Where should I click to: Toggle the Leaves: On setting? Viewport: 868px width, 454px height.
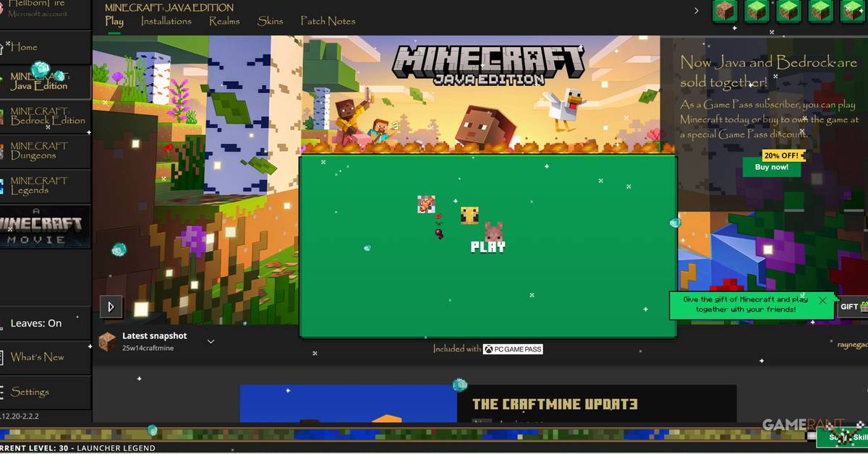(36, 323)
